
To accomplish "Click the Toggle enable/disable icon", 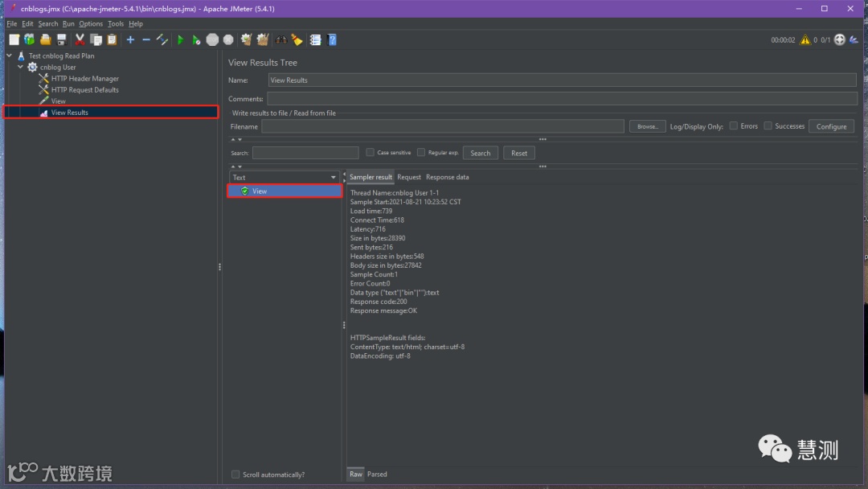I will pos(162,40).
